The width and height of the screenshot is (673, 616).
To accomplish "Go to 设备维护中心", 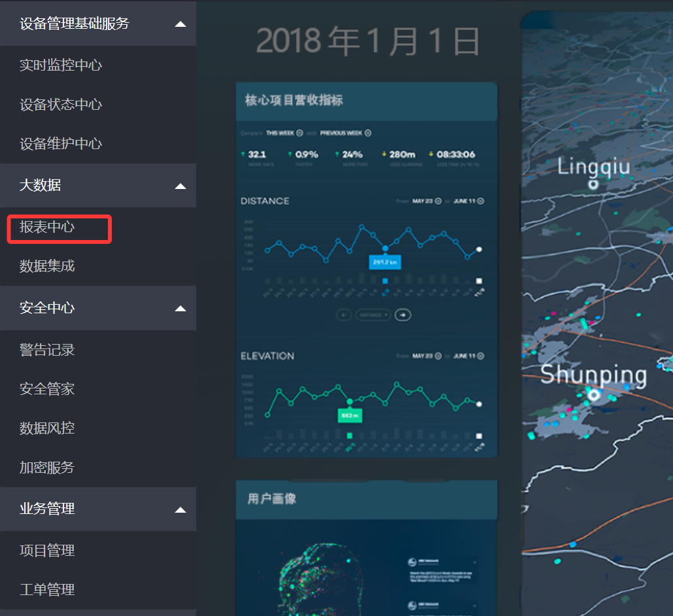I will (x=61, y=143).
